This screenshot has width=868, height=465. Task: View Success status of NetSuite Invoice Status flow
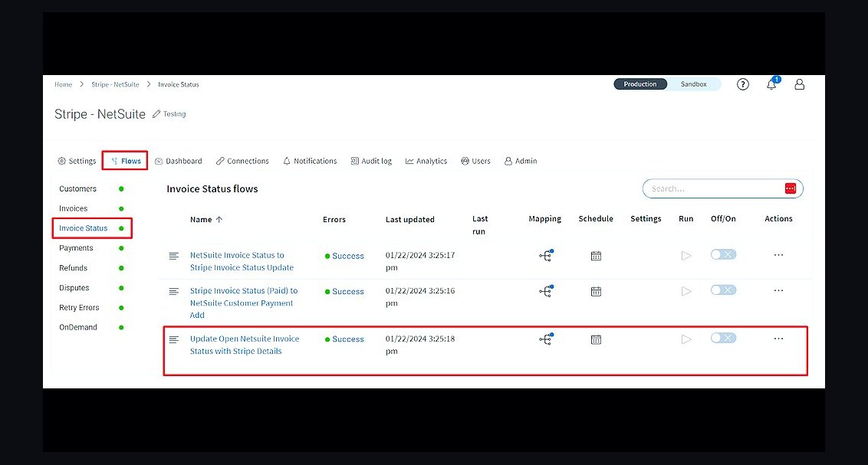pyautogui.click(x=344, y=256)
